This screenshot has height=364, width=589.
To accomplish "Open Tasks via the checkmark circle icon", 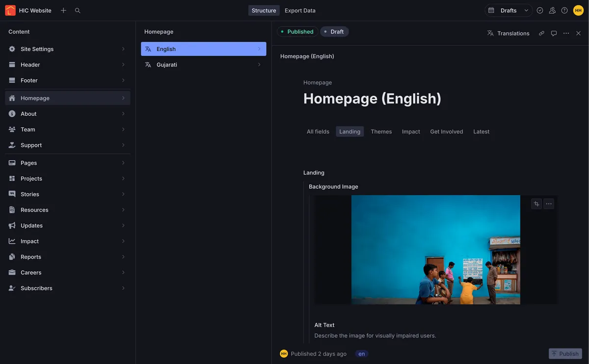I will tap(539, 10).
